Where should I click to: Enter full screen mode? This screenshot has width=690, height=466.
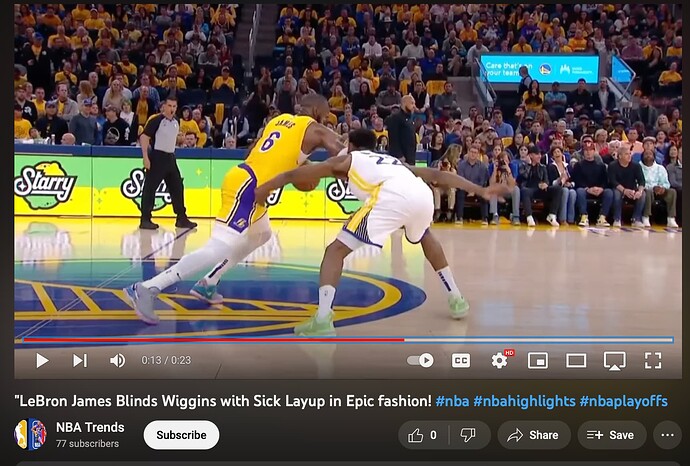653,360
